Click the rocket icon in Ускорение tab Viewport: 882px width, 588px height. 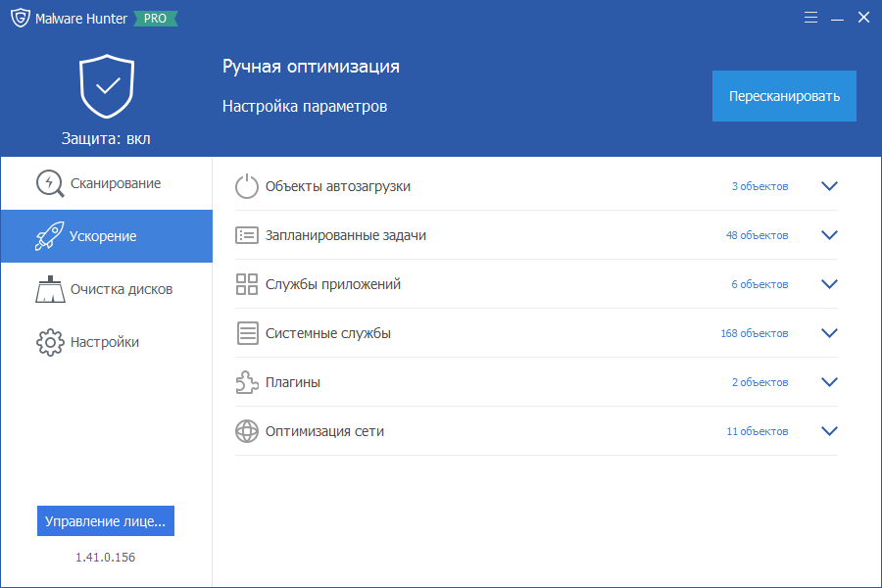[x=47, y=235]
